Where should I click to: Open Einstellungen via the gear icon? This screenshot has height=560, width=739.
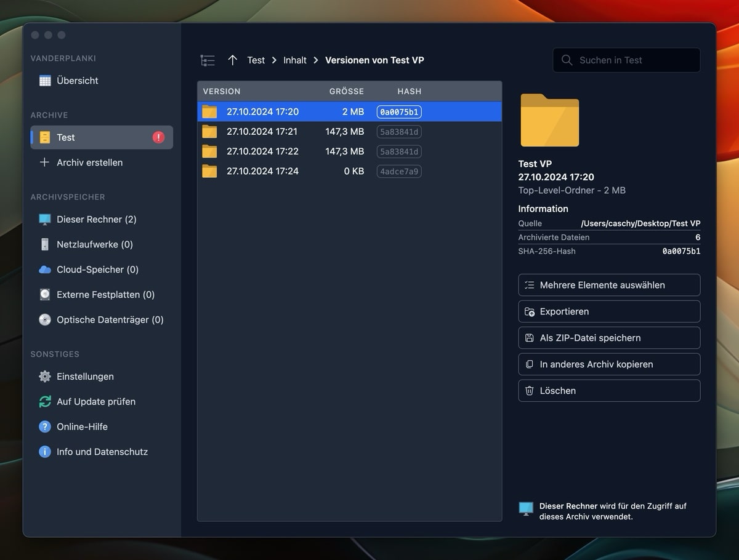pyautogui.click(x=44, y=376)
